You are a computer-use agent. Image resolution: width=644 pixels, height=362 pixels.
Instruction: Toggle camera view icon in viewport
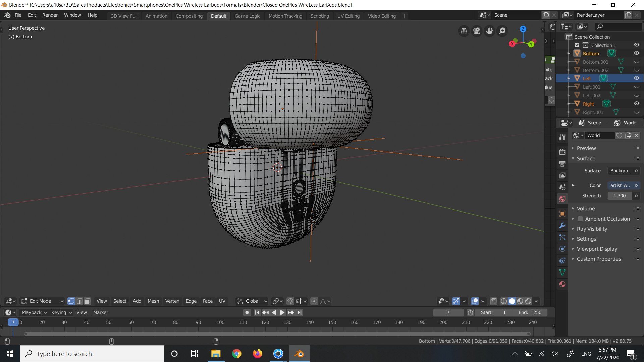pos(477,31)
